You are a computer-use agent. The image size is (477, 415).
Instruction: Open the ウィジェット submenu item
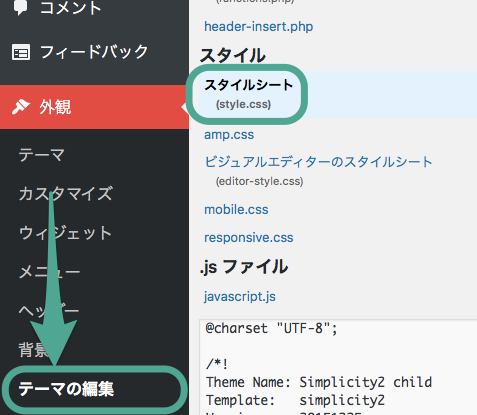[65, 233]
